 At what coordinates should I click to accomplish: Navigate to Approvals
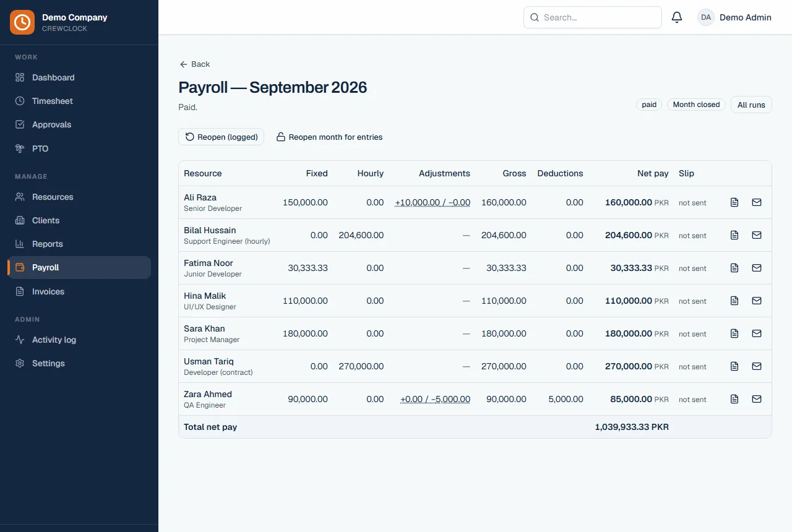79,124
